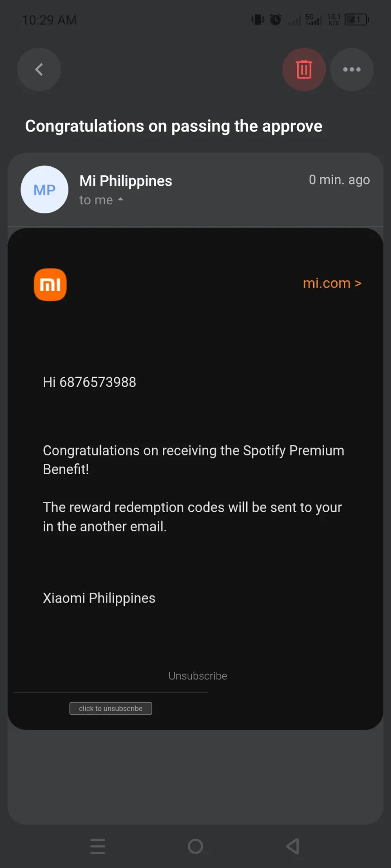Tap the Android back triangle button

click(x=293, y=846)
